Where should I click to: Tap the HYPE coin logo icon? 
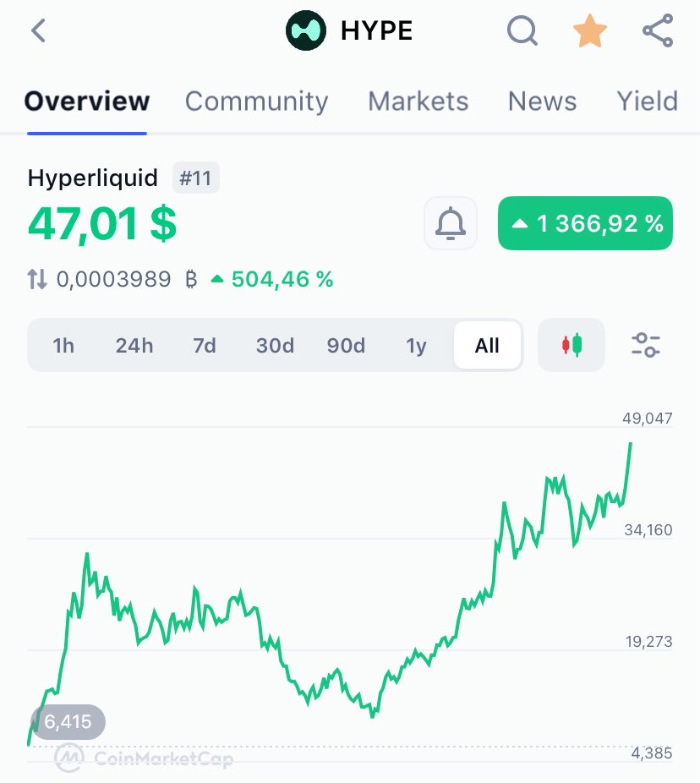305,30
